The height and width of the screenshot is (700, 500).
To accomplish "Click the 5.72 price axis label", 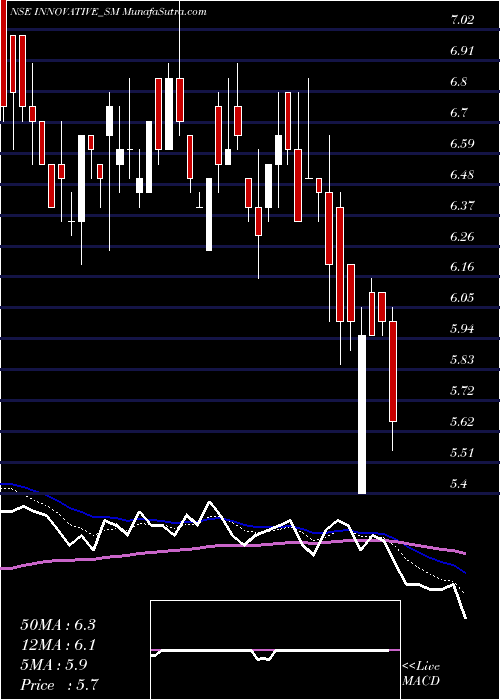I will pos(462,391).
